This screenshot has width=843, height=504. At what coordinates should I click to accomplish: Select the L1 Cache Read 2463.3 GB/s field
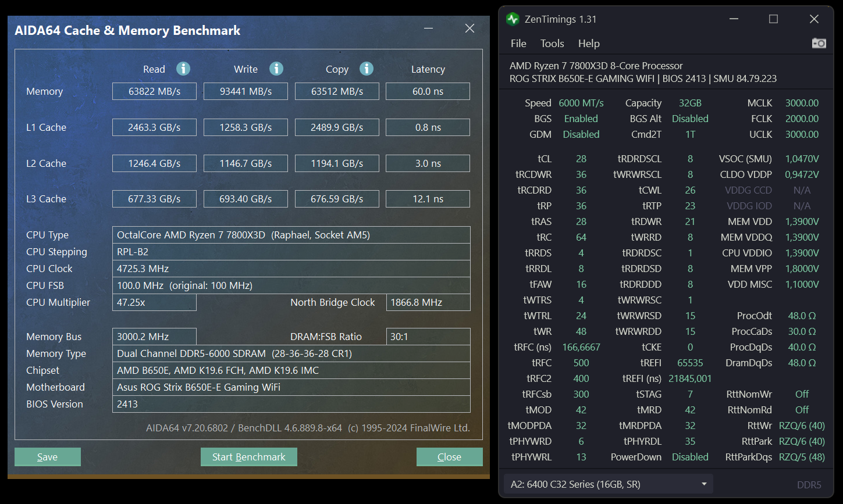click(x=154, y=127)
